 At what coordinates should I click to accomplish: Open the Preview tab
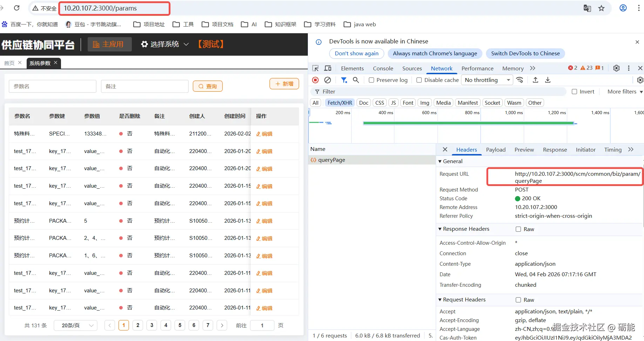pyautogui.click(x=524, y=150)
